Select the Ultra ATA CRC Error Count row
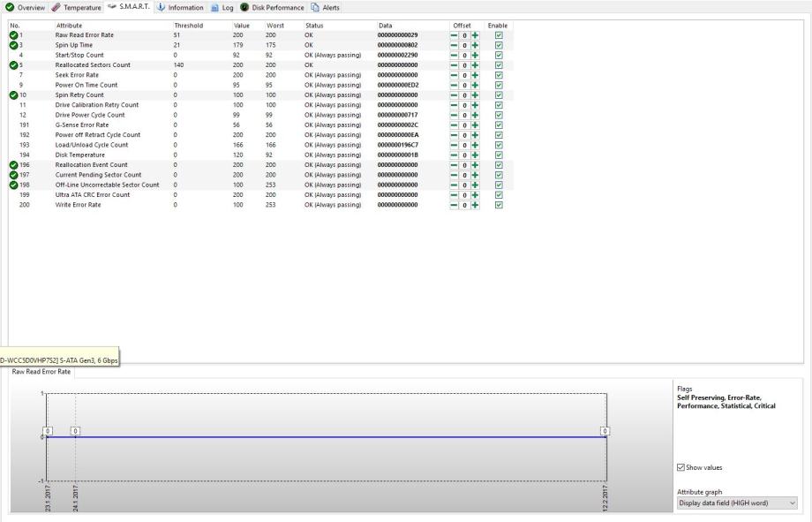The width and height of the screenshot is (812, 522). [260, 195]
